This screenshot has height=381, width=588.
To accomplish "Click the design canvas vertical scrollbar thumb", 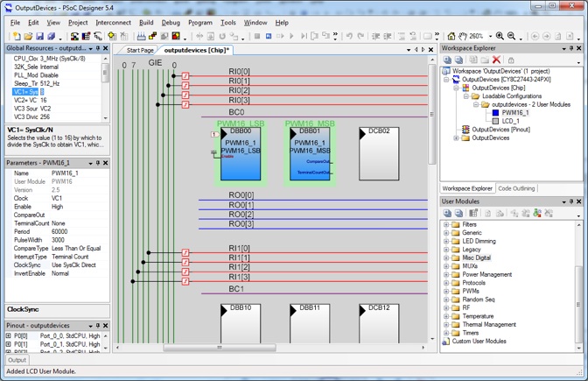I will [x=432, y=115].
